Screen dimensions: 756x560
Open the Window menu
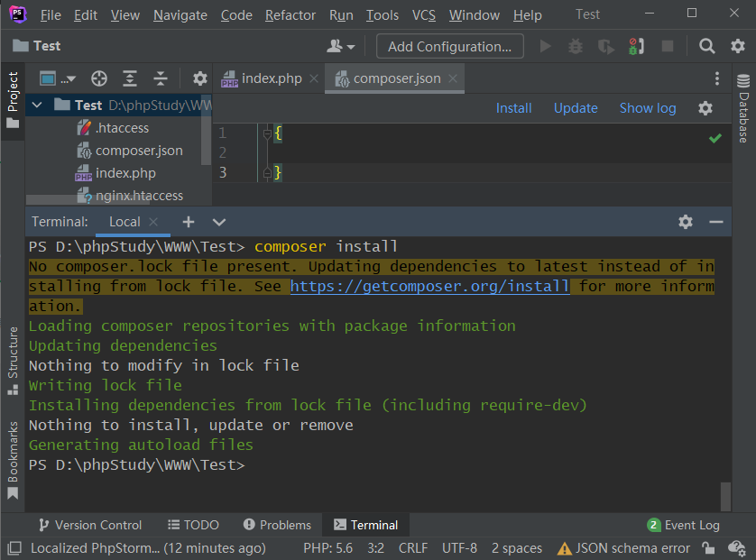coord(475,15)
